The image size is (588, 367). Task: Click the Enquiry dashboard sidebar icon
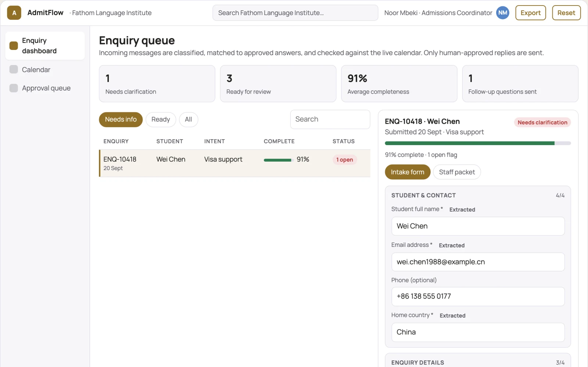[x=14, y=46]
